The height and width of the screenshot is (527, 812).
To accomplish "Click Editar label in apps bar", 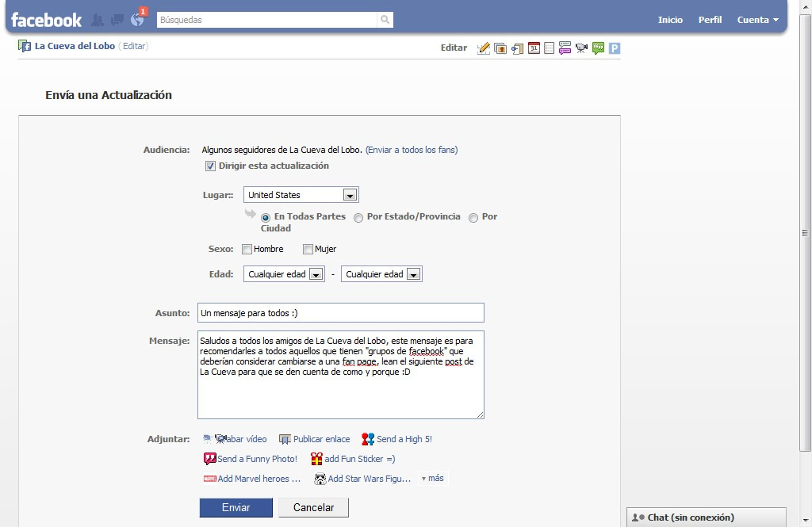I will pyautogui.click(x=454, y=48).
